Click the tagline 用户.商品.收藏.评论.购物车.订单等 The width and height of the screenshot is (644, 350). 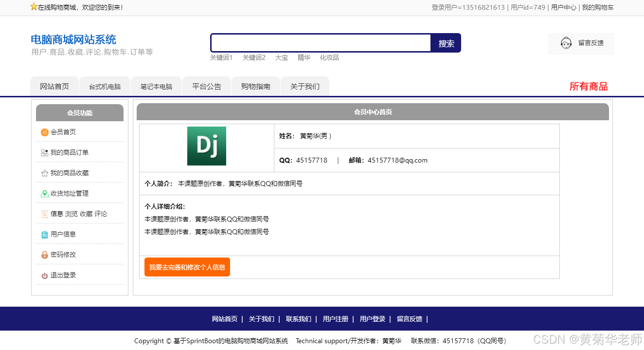coord(92,52)
